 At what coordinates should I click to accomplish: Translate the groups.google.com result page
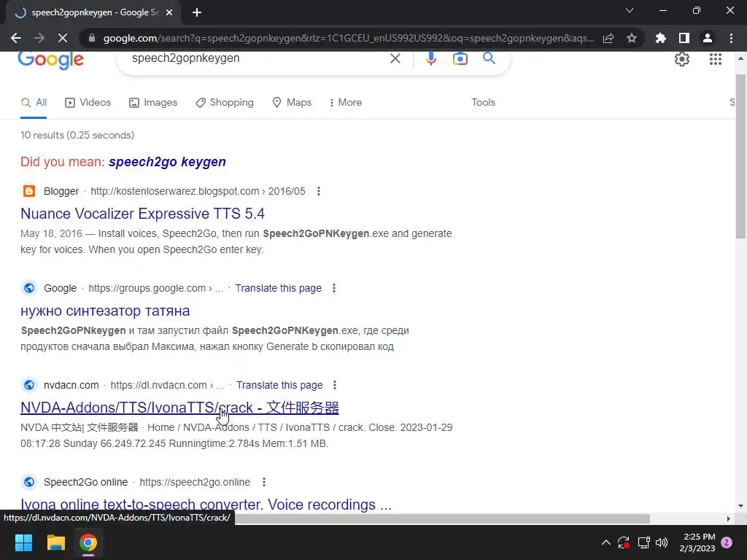click(278, 288)
